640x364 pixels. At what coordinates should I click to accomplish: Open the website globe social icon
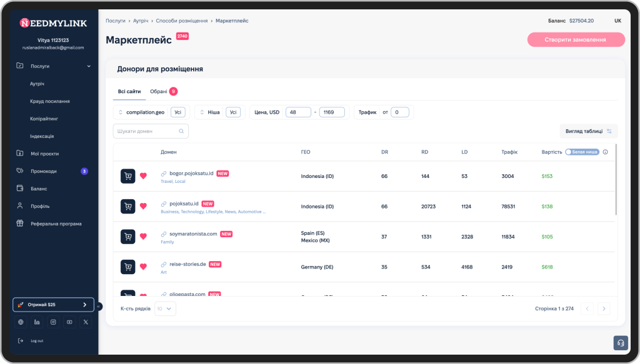point(21,322)
